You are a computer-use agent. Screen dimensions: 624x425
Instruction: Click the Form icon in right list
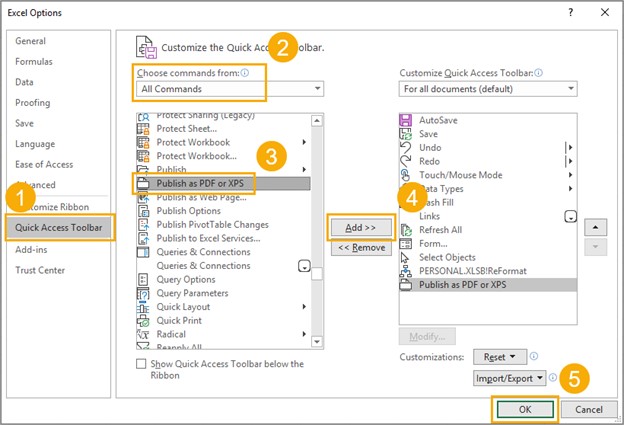406,244
